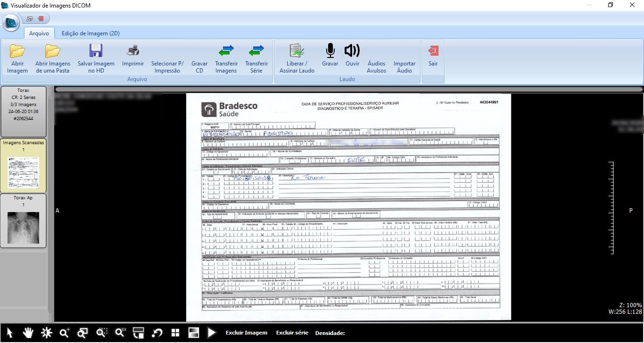Open the round application menu button

11,22
